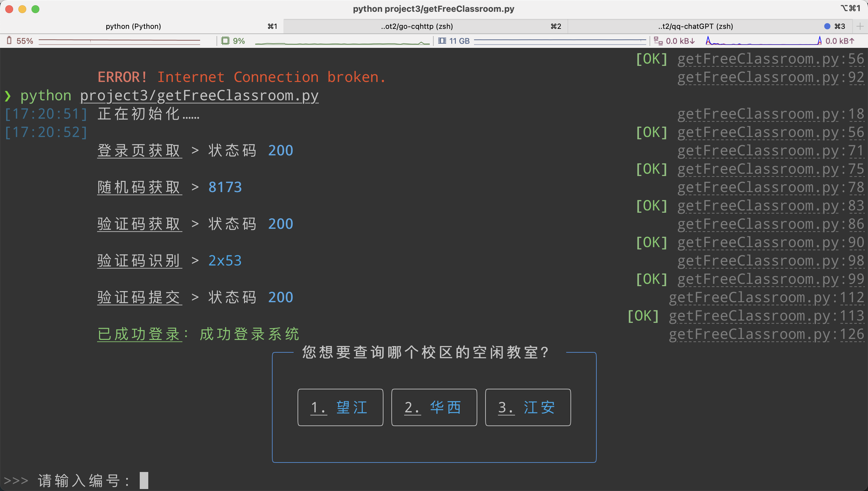The height and width of the screenshot is (491, 868).
Task: Click the getFreeClassroom.py:99 source link
Action: click(x=771, y=280)
